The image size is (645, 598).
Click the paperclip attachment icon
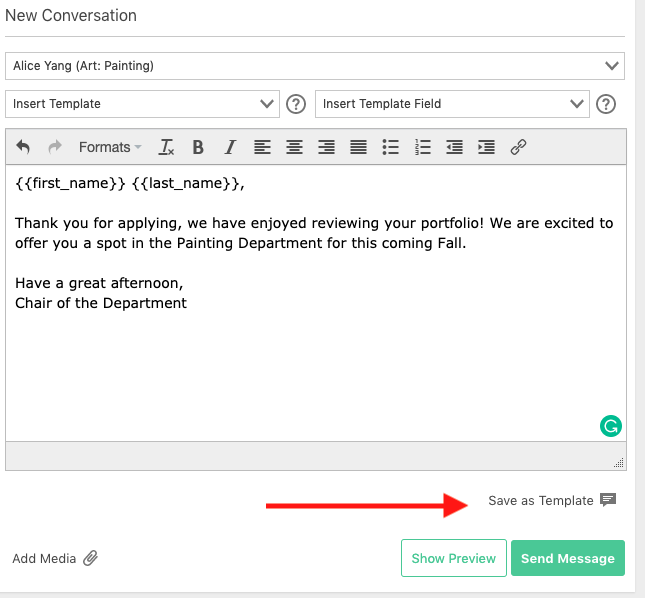tap(90, 558)
